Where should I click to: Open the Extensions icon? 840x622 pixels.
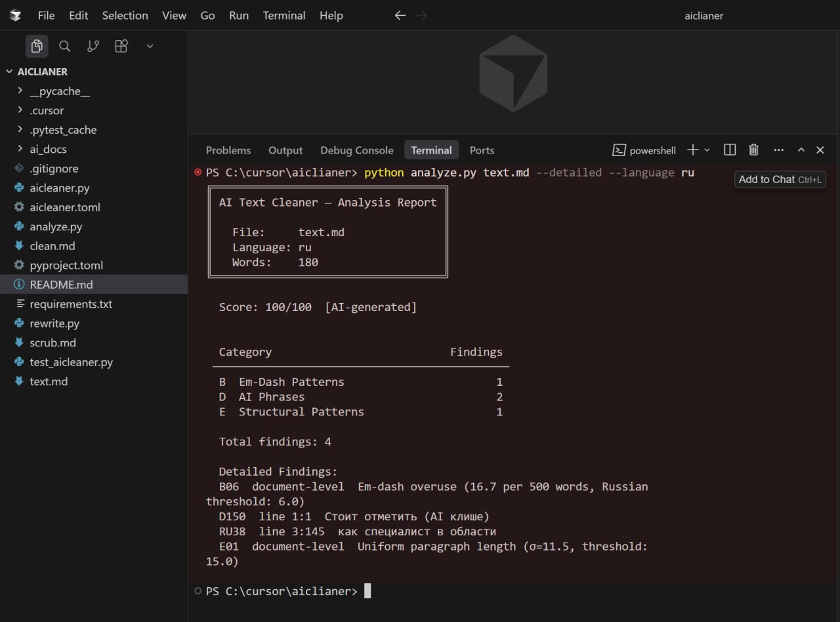(121, 46)
